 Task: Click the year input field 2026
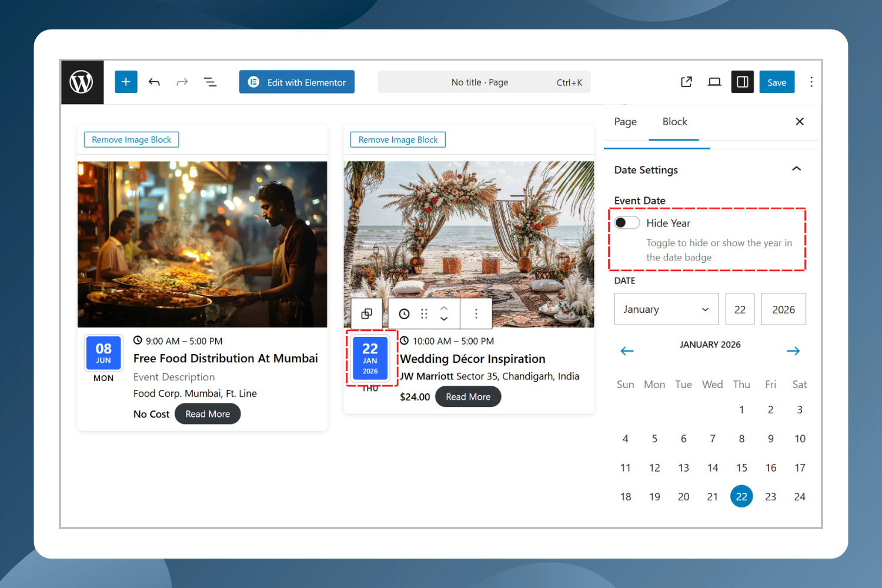tap(783, 309)
